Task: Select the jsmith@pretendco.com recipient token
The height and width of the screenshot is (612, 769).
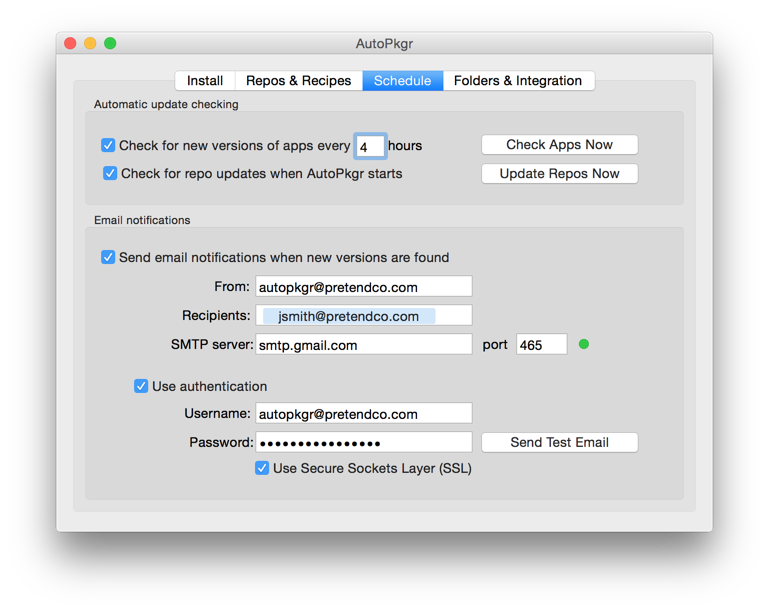Action: tap(349, 316)
